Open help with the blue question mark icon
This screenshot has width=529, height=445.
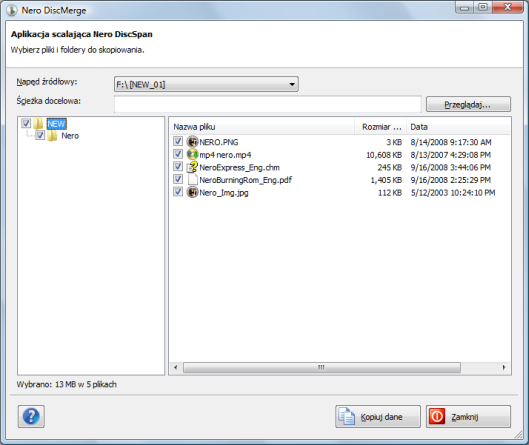[31, 416]
